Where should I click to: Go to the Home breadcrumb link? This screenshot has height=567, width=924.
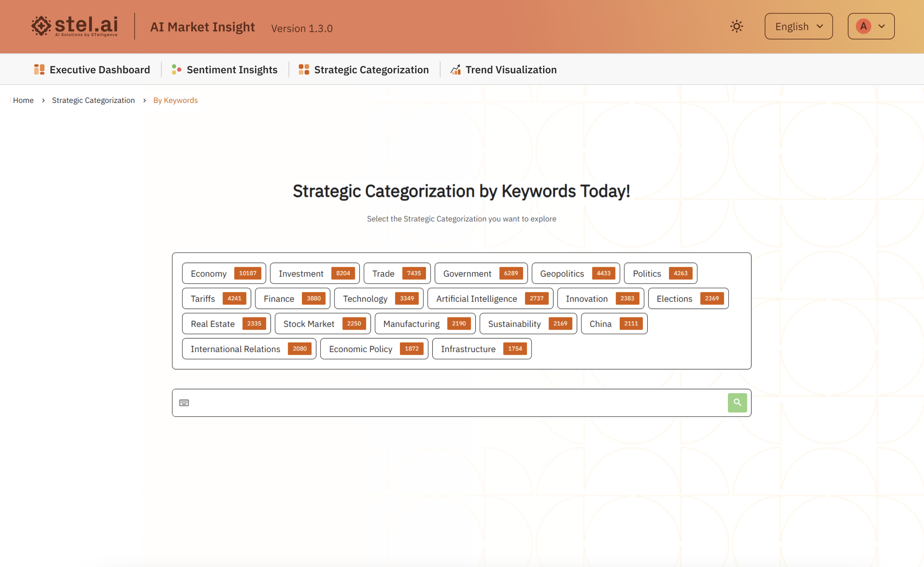(x=23, y=100)
